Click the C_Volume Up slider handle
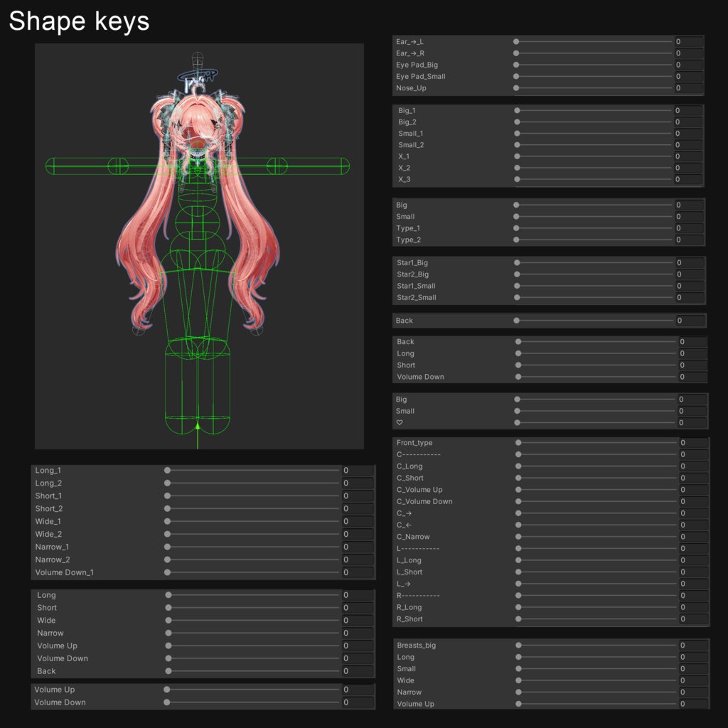This screenshot has width=728, height=728. pyautogui.click(x=518, y=490)
